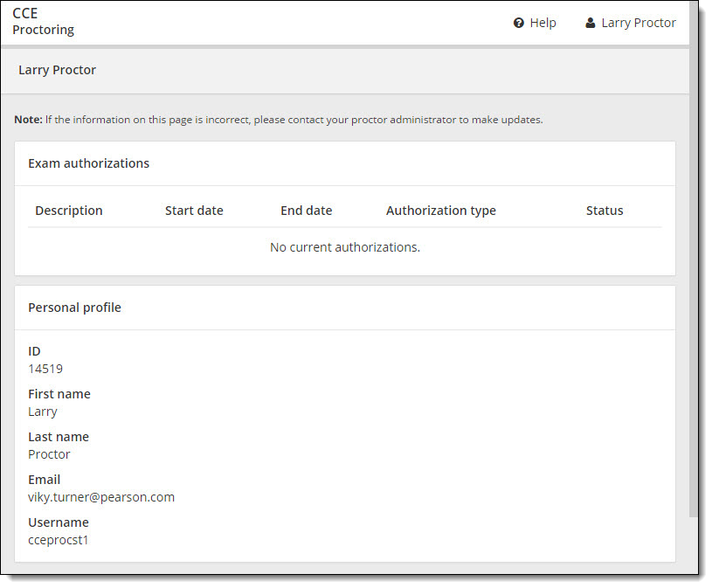The width and height of the screenshot is (712, 588).
Task: Click the email address viky.turner@pearson.com
Action: click(x=101, y=497)
